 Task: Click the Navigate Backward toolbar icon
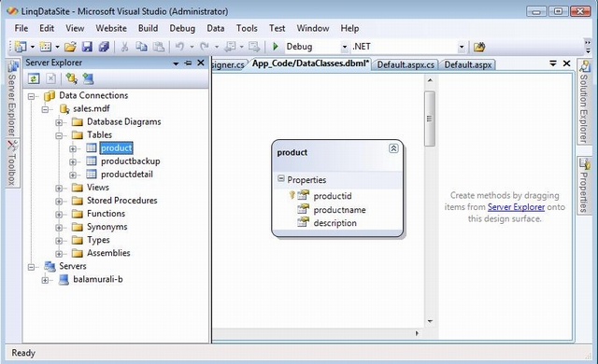point(230,47)
